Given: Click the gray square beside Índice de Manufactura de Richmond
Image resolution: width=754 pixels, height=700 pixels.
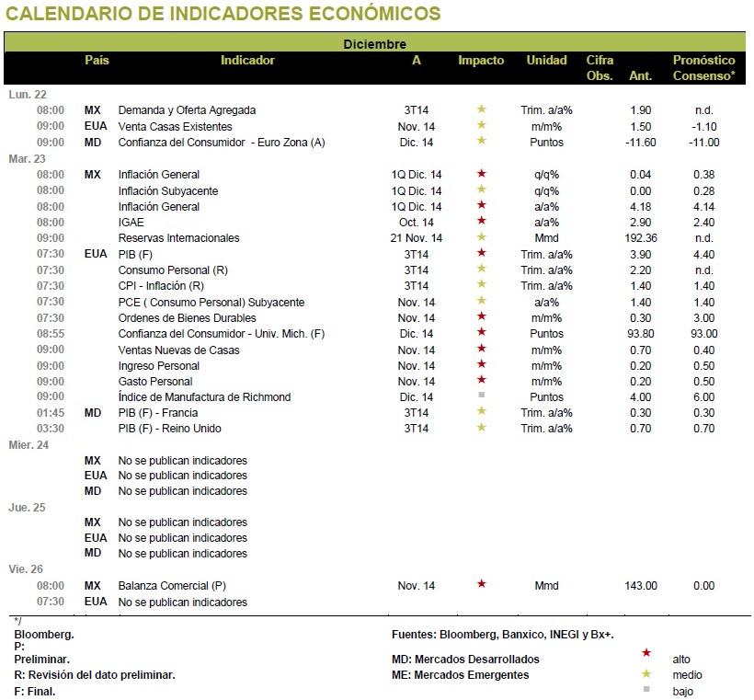Looking at the screenshot, I should pyautogui.click(x=481, y=396).
